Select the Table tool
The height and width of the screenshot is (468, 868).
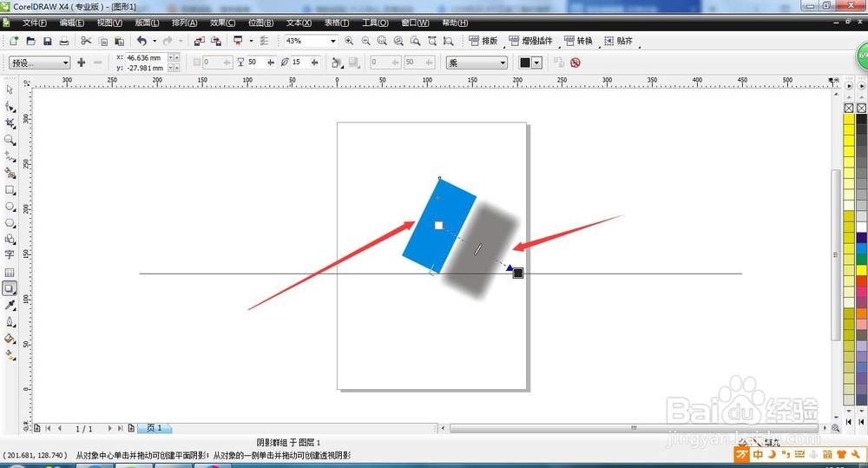coord(10,272)
